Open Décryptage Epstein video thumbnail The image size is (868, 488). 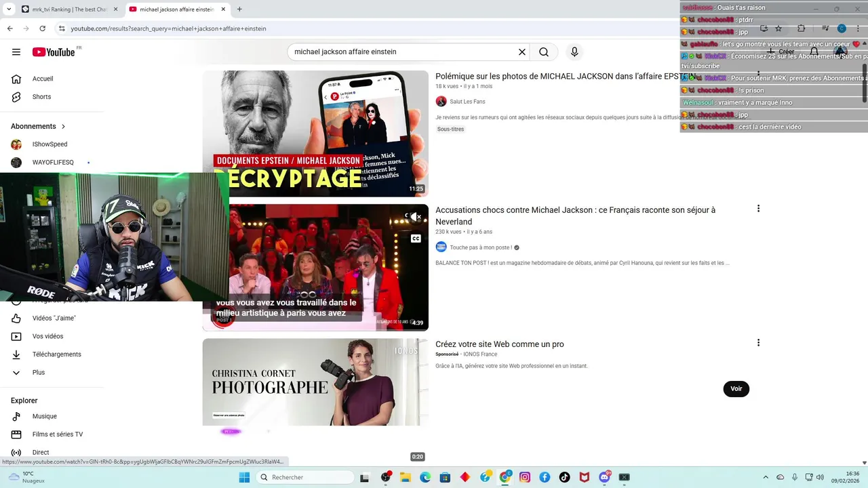pos(315,134)
